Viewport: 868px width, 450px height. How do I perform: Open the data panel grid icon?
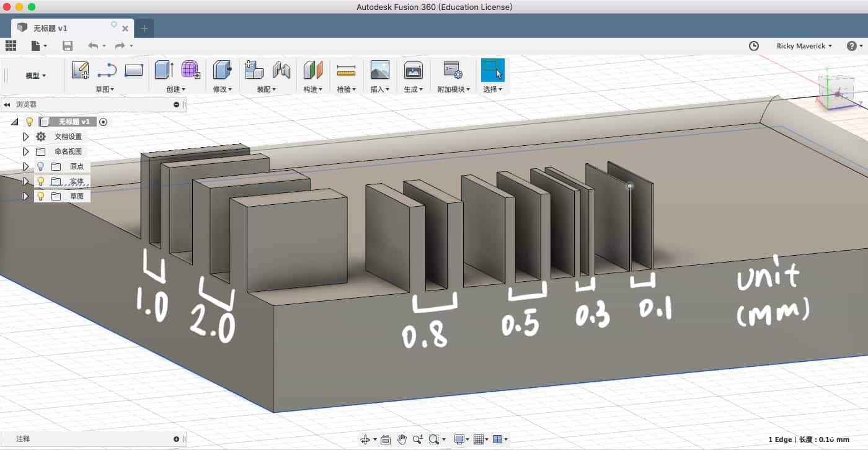tap(11, 46)
